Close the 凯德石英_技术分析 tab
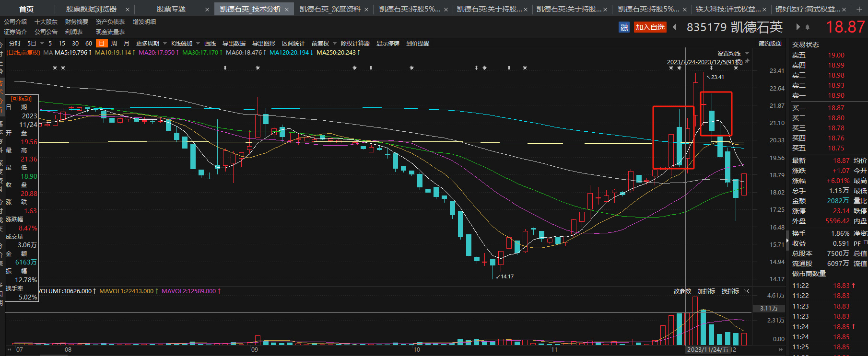The width and height of the screenshot is (868, 356). (x=287, y=10)
